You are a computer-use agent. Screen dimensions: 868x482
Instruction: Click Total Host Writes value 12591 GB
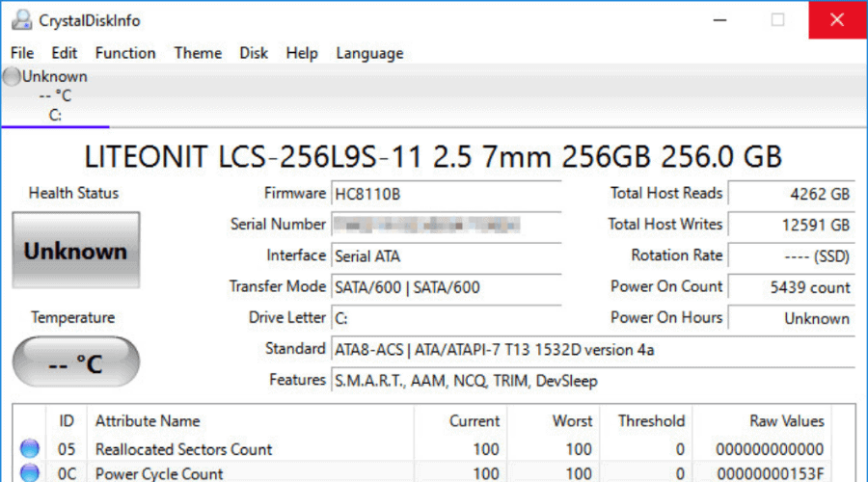tap(792, 226)
